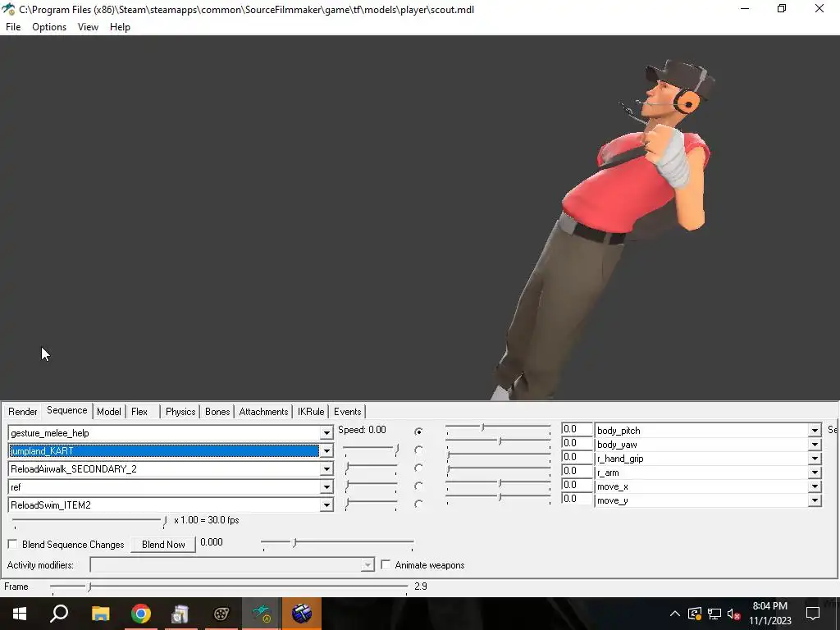Click the r_arm value field
This screenshot has width=840, height=630.
pos(577,471)
